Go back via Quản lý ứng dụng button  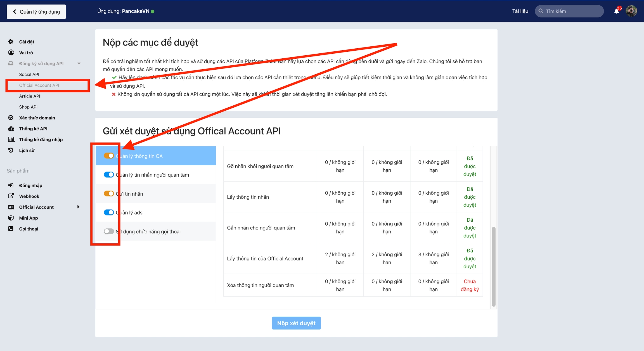pos(36,12)
